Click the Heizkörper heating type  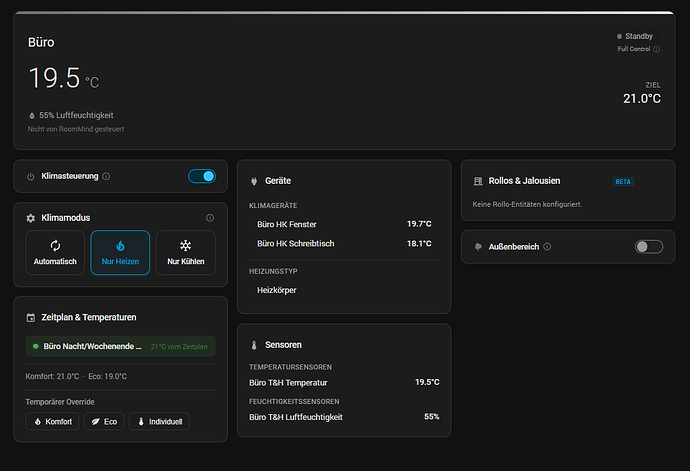[x=277, y=290]
